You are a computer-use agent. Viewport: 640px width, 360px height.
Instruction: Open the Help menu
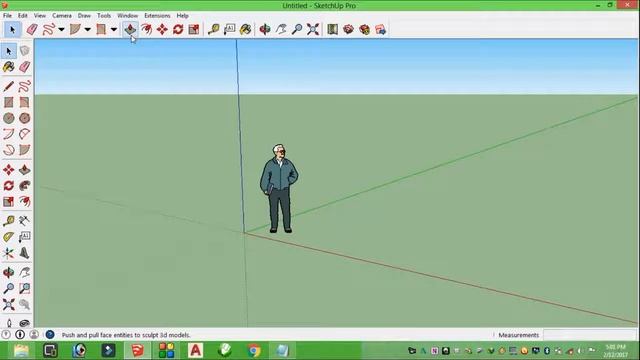coord(182,16)
